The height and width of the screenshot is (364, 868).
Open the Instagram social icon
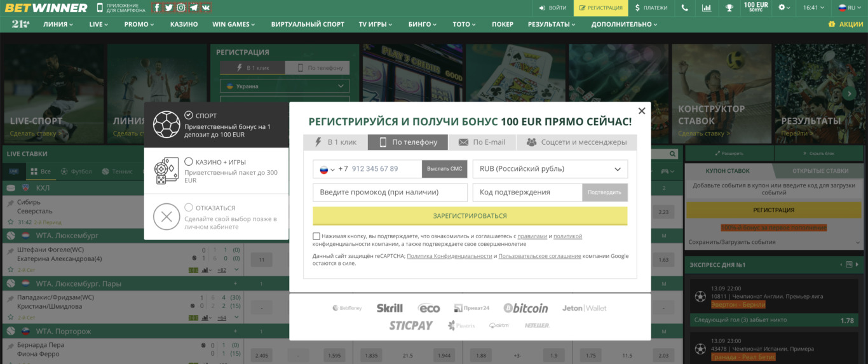click(x=181, y=8)
